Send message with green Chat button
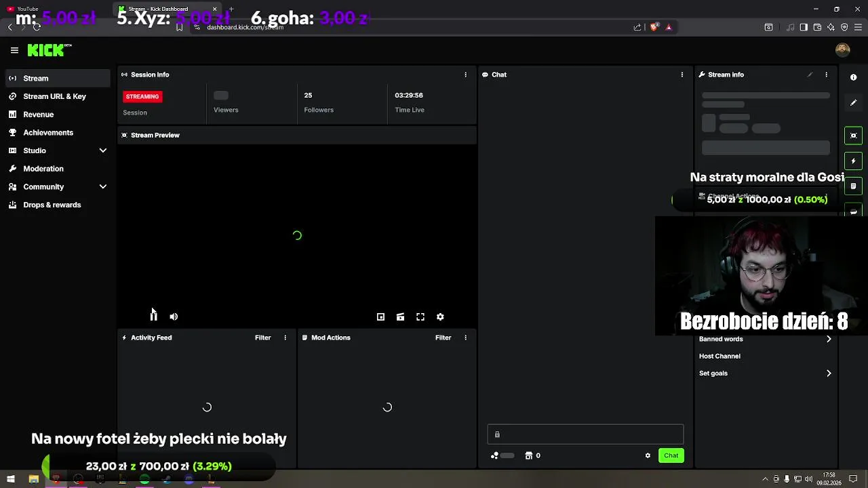Image resolution: width=868 pixels, height=488 pixels. pos(671,455)
